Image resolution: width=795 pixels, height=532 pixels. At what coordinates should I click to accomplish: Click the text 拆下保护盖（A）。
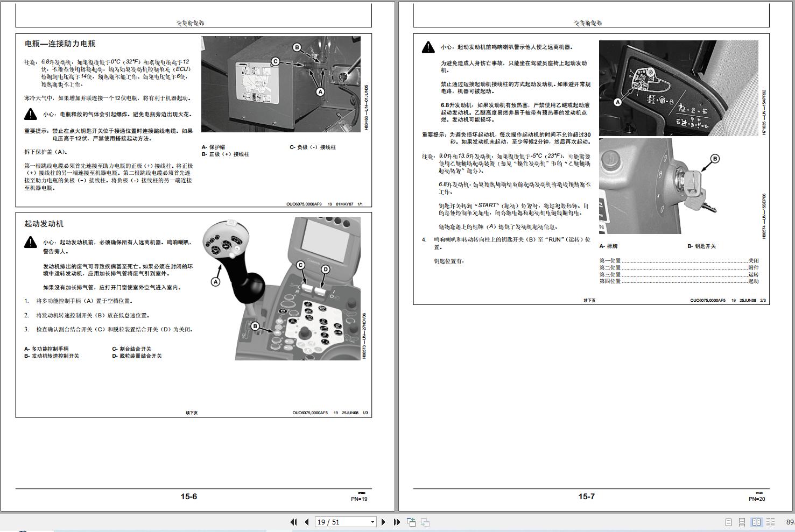46,152
